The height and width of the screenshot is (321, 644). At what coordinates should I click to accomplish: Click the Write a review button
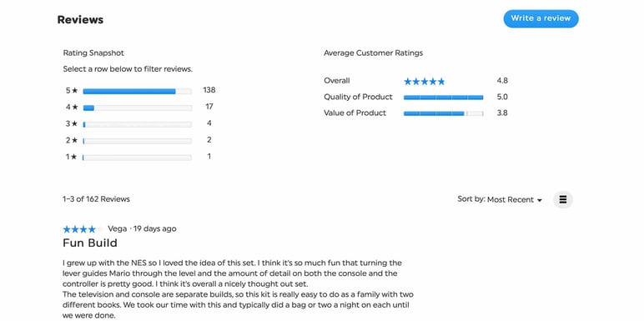pyautogui.click(x=541, y=18)
